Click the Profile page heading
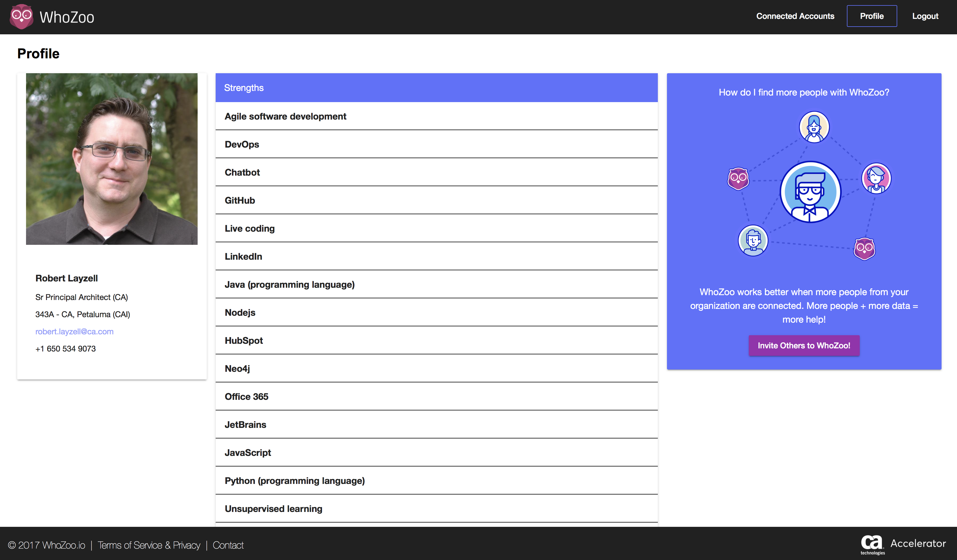 coord(38,53)
